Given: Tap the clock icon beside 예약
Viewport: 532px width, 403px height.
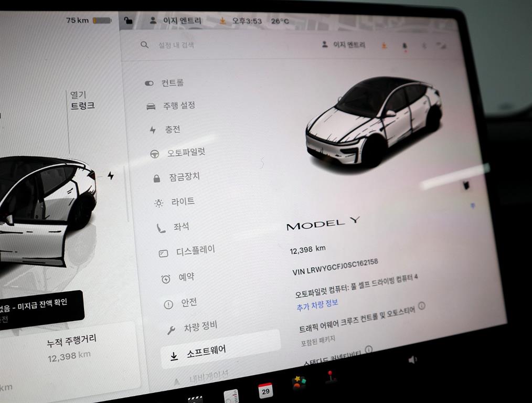Looking at the screenshot, I should tap(166, 279).
